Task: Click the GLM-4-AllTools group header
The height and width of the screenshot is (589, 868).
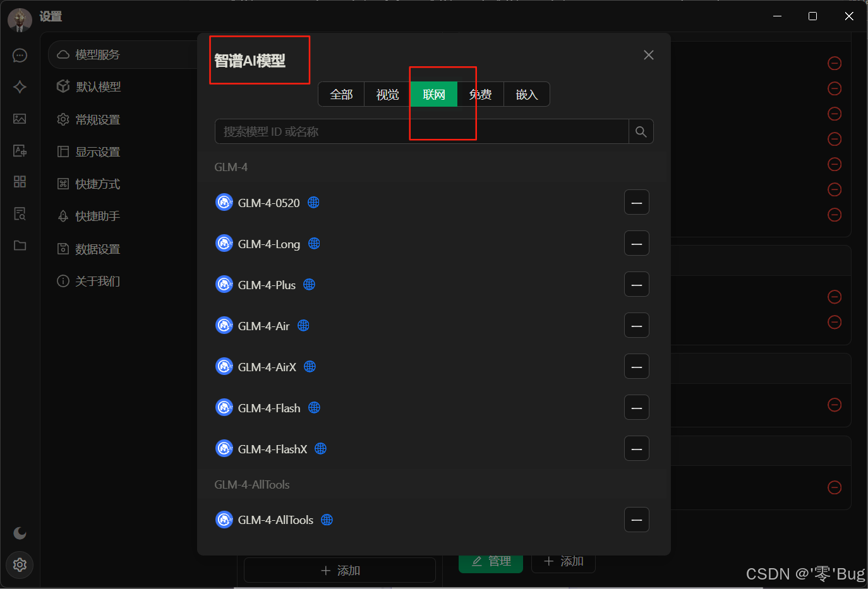Action: (433, 485)
